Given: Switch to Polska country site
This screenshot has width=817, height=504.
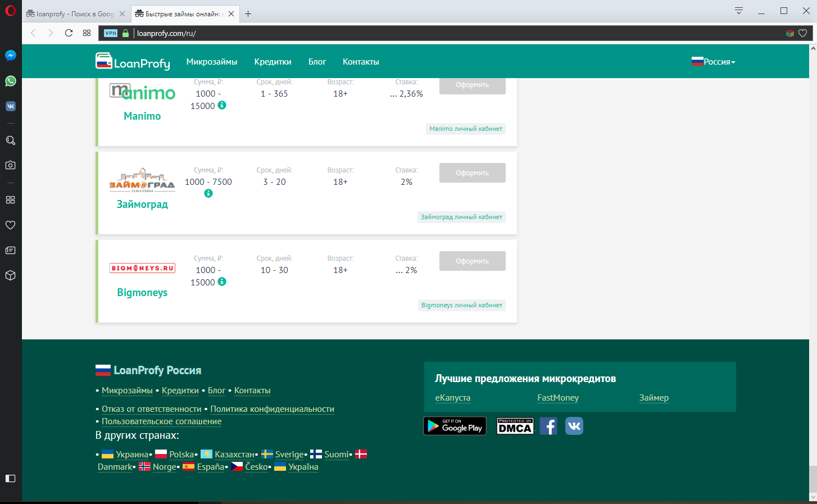Looking at the screenshot, I should click(181, 455).
